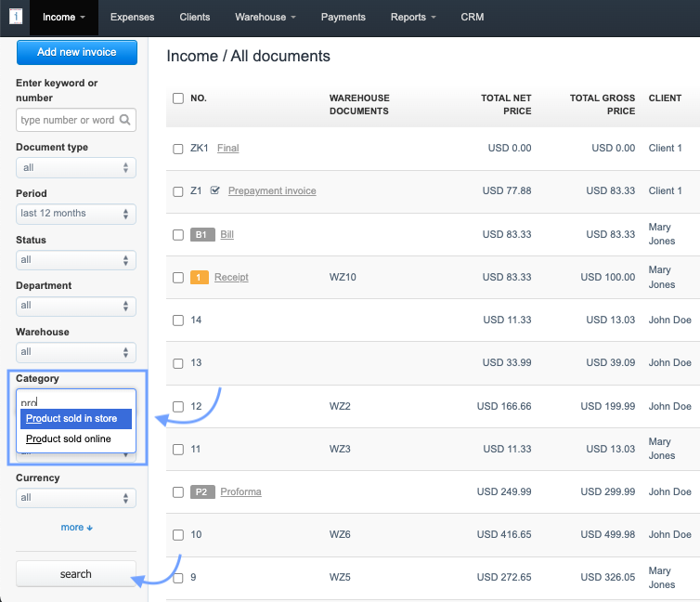Click the Add new invoice button
The image size is (700, 602).
[x=76, y=53]
